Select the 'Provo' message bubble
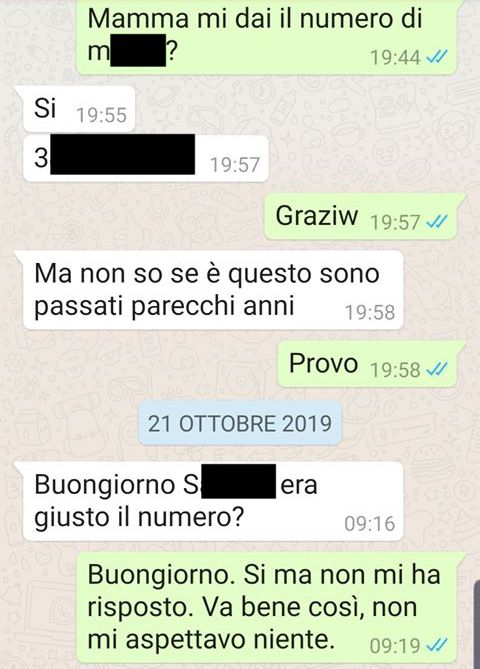The width and height of the screenshot is (480, 669). [367, 364]
